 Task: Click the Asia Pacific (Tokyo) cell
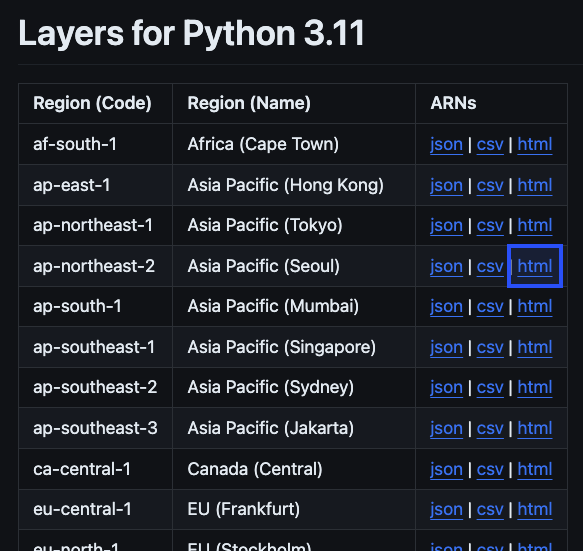click(294, 225)
